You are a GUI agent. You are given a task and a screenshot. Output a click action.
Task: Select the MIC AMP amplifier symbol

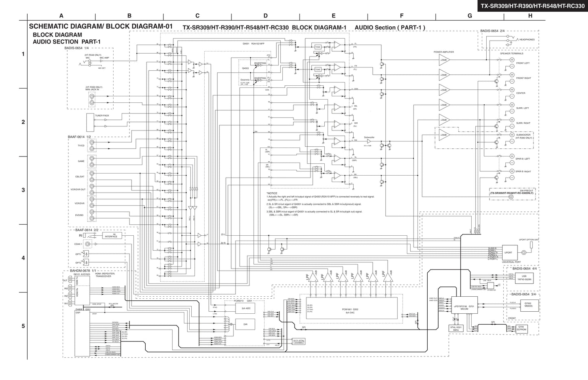point(101,61)
